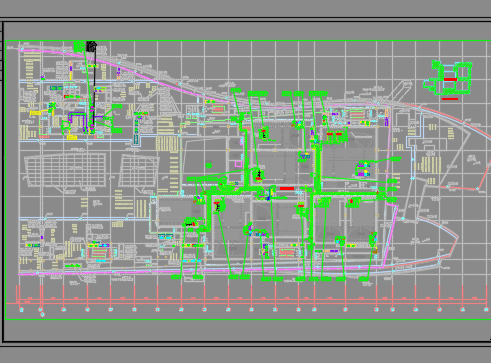Click the yellow tag with yellow leader line
This screenshot has width=491, height=363.
pyautogui.click(x=35, y=113)
